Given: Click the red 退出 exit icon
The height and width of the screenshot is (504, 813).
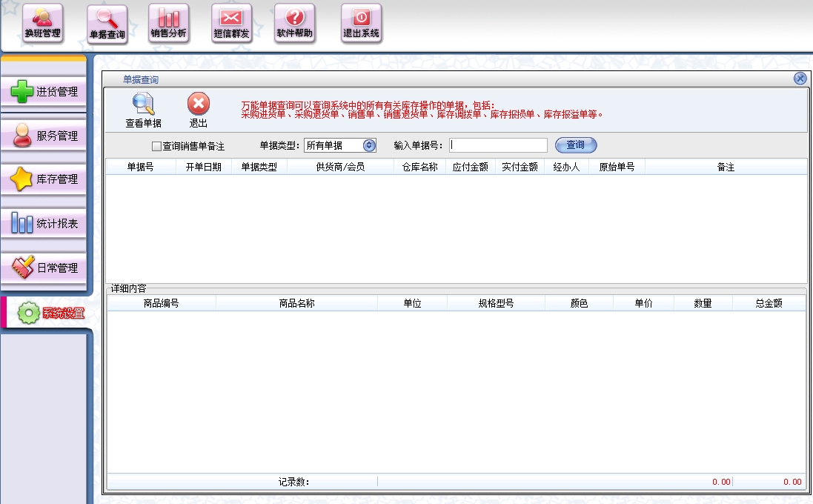Looking at the screenshot, I should [x=198, y=110].
